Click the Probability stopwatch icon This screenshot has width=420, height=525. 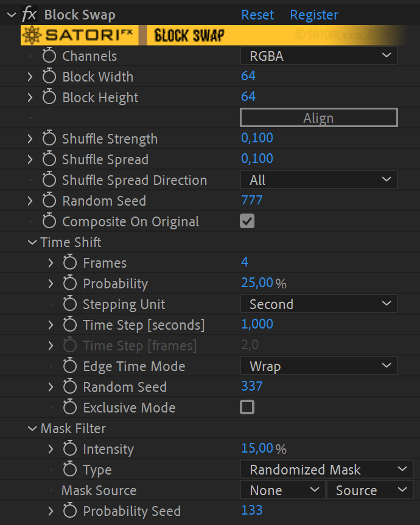(69, 283)
